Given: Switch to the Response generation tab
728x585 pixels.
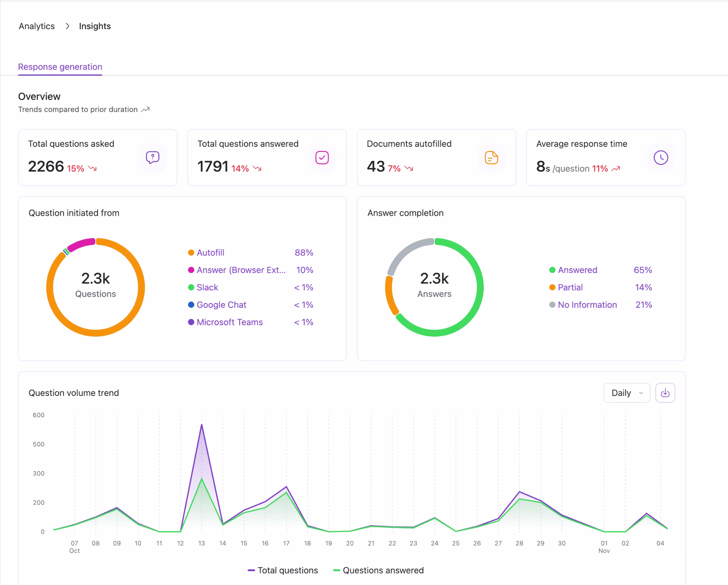Looking at the screenshot, I should 60,66.
